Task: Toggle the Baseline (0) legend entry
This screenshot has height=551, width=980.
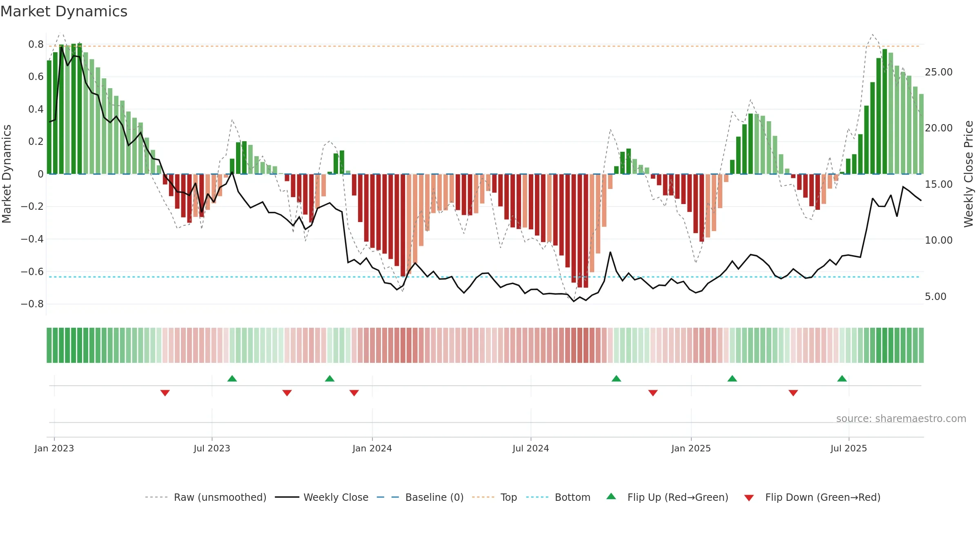Action: click(x=420, y=497)
